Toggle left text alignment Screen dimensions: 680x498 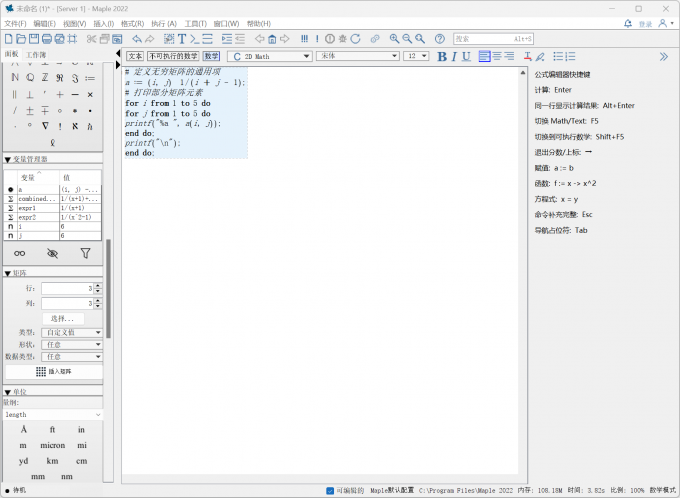(484, 56)
